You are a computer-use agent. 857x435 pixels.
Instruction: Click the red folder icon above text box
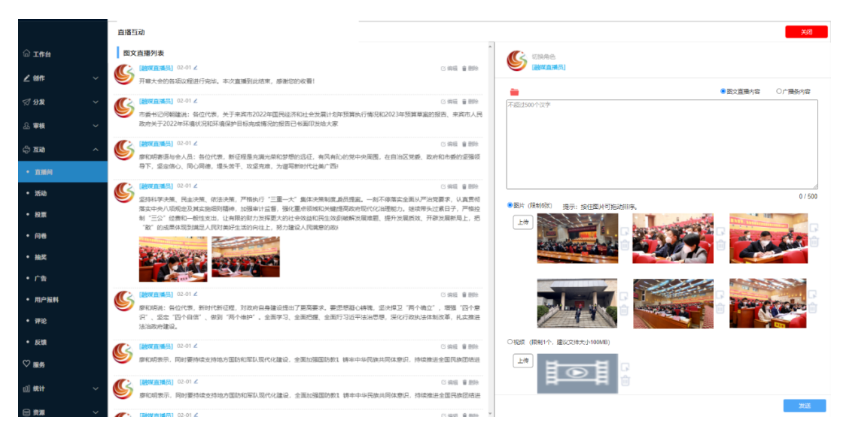514,92
